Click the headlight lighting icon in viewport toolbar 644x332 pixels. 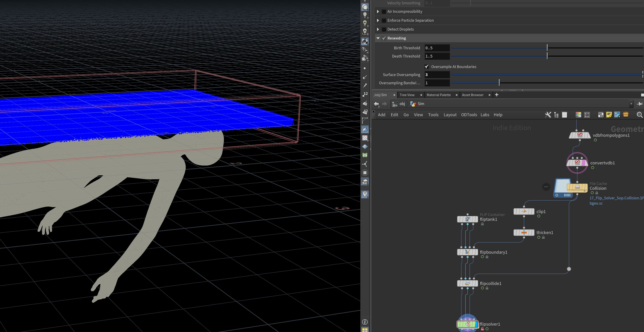click(365, 7)
